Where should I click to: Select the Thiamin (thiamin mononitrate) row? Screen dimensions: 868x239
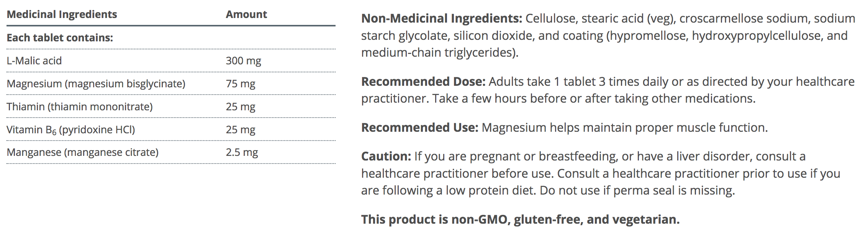click(x=80, y=106)
